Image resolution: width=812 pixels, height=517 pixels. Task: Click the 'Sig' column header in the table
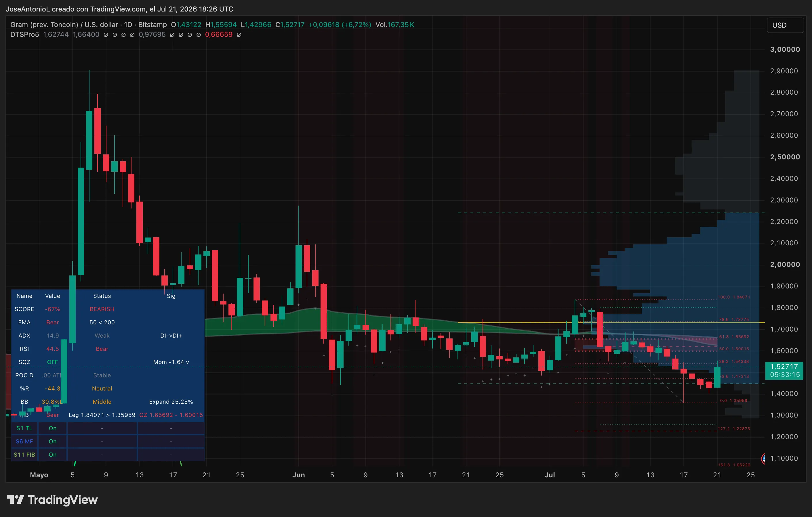click(x=171, y=296)
